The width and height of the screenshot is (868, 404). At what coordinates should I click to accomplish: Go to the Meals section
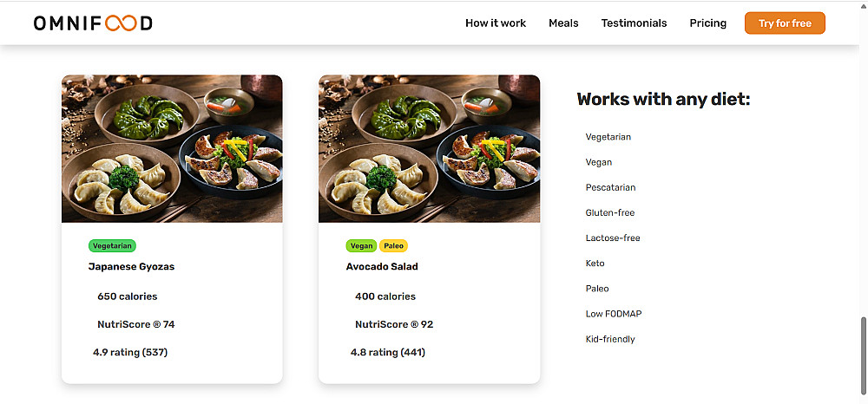click(563, 23)
